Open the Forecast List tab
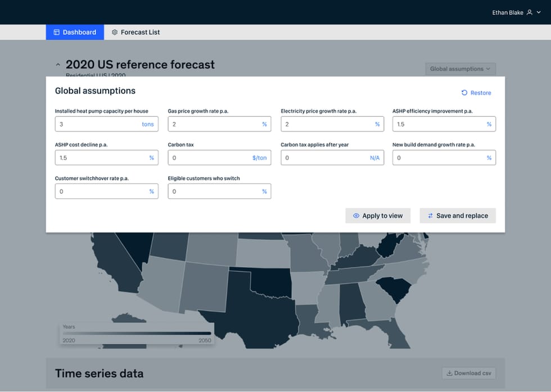This screenshot has height=392, width=551. (x=136, y=32)
